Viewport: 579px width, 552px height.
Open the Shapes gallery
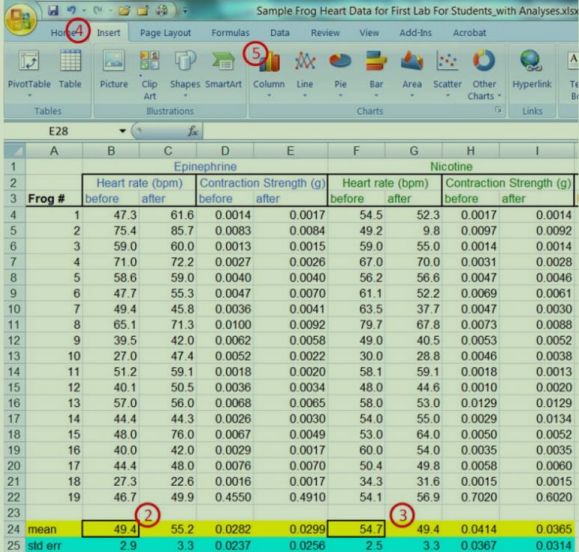click(185, 74)
